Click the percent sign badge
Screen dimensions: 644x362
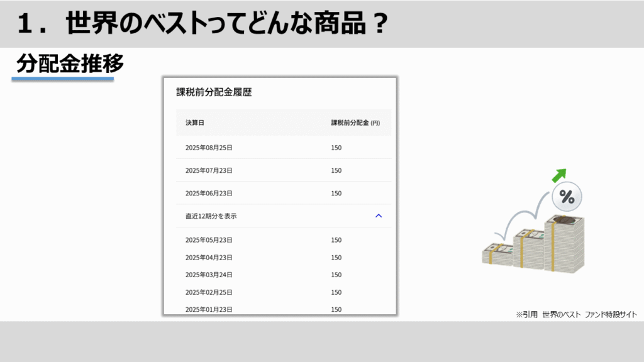point(567,198)
